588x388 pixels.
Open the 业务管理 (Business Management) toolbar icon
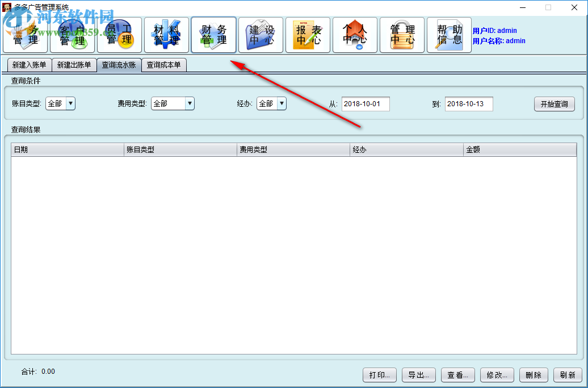point(25,35)
